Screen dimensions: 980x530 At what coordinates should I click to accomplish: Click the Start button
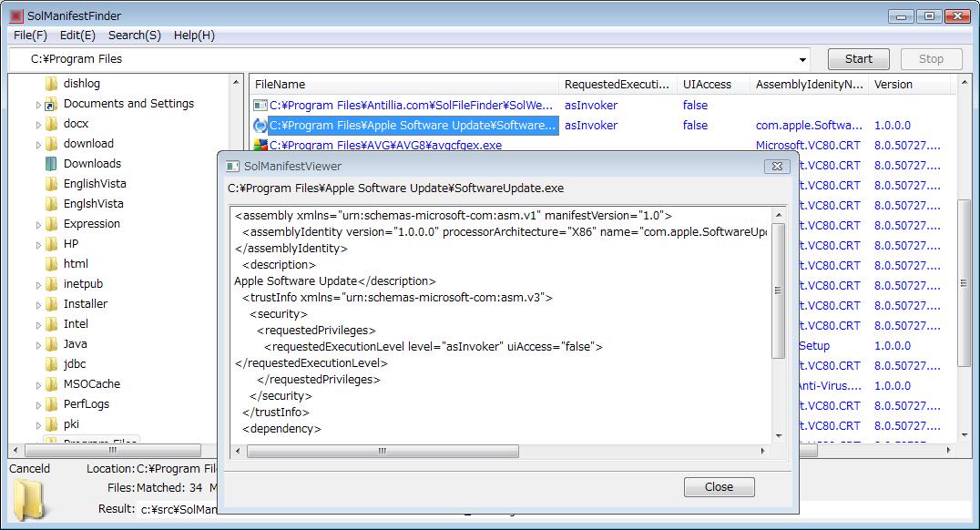click(858, 59)
